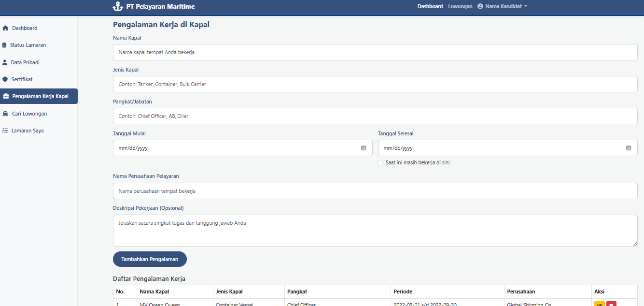
Task: Click the person icon for Data Pribadi
Action: 5,62
